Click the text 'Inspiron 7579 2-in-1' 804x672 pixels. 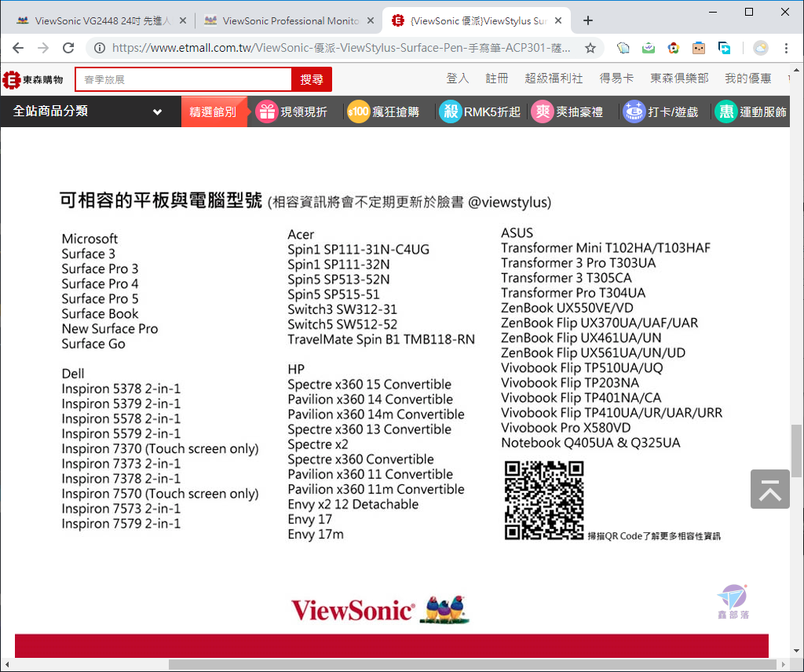click(x=121, y=524)
